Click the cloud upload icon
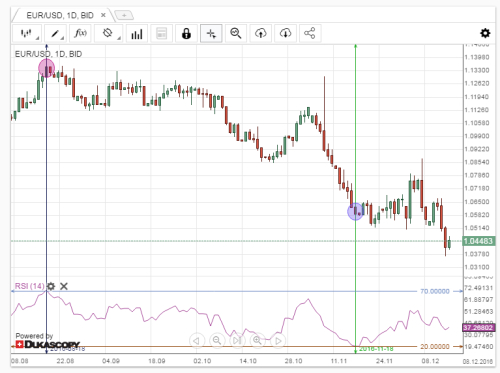 point(260,33)
